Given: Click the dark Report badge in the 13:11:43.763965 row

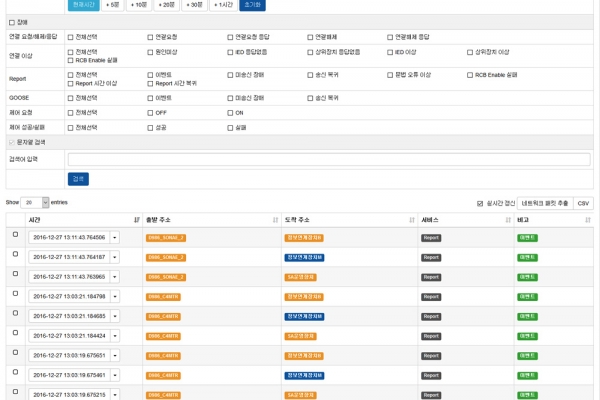Looking at the screenshot, I should (x=431, y=277).
